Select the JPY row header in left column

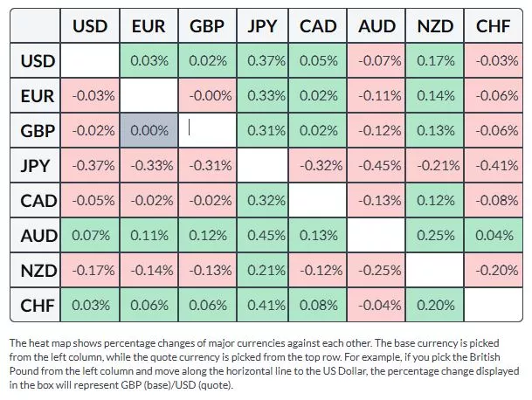coord(38,165)
